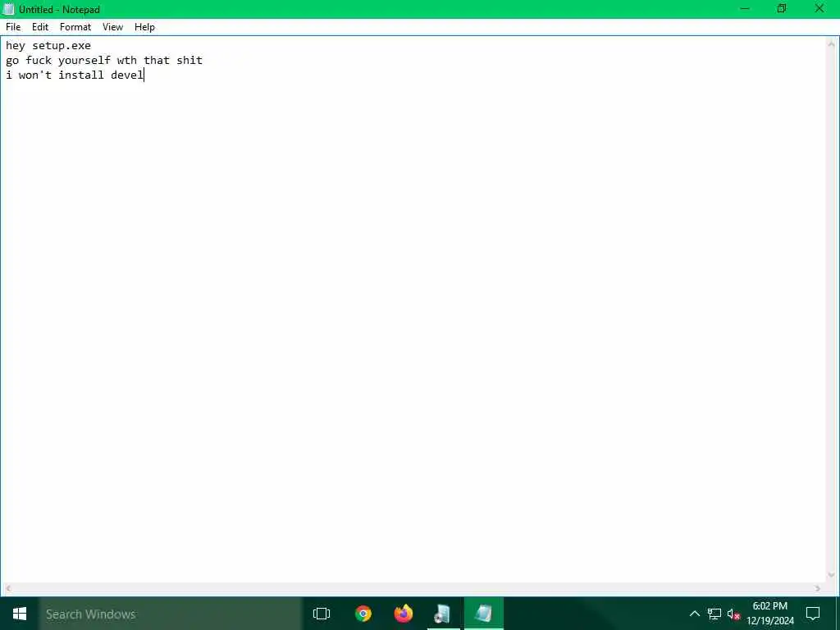Screen dimensions: 840x630
Task: Open the Action Center notifications icon
Action: [x=813, y=614]
